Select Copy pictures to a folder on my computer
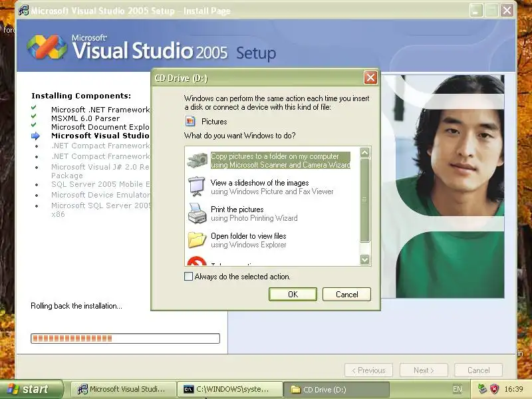 (x=280, y=160)
